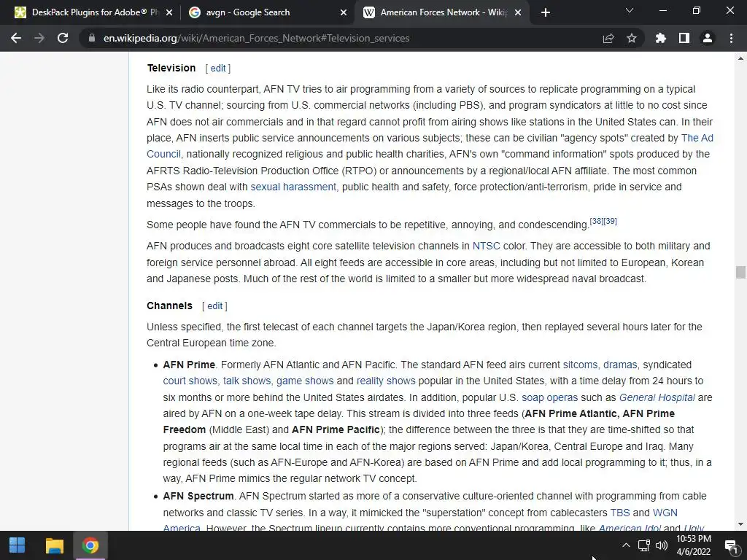Open the General Hospital link
The height and width of the screenshot is (560, 747).
657,397
